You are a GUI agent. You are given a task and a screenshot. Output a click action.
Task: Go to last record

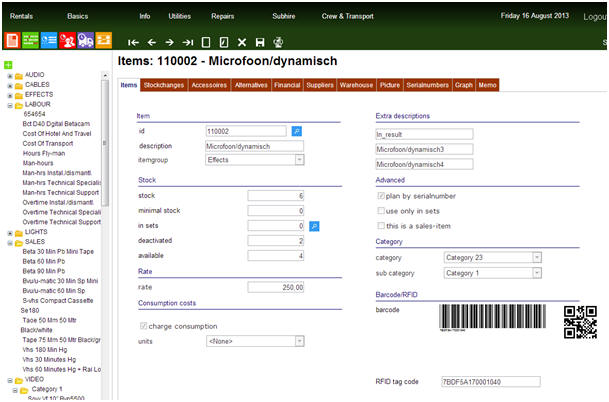click(188, 42)
